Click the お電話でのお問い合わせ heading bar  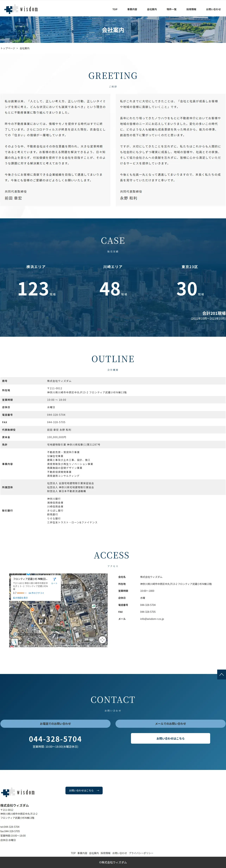55,724
